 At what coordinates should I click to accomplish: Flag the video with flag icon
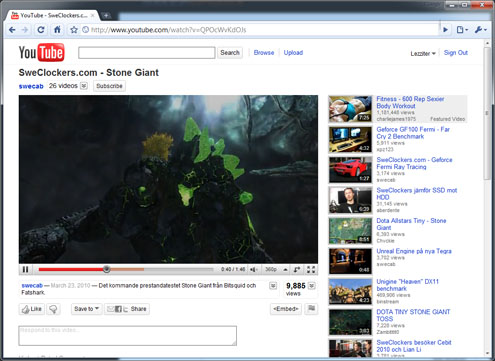point(311,308)
